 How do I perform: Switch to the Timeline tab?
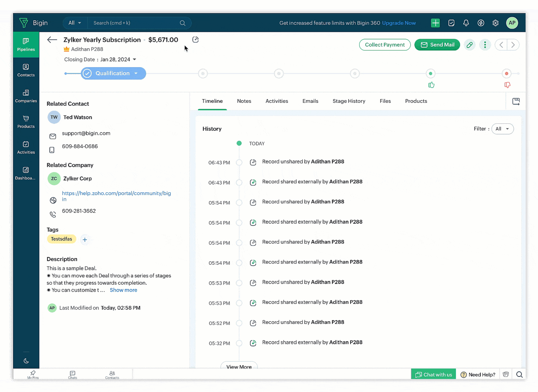212,101
